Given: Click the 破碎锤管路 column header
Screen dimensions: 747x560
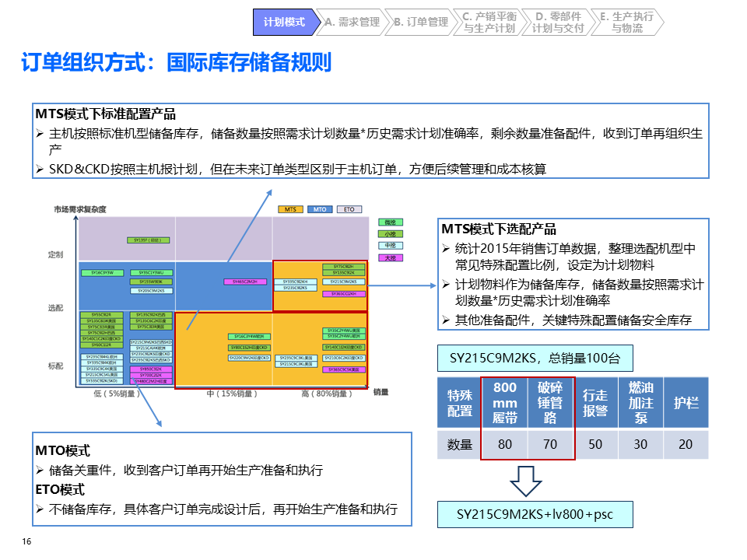Looking at the screenshot, I should pos(550,402).
